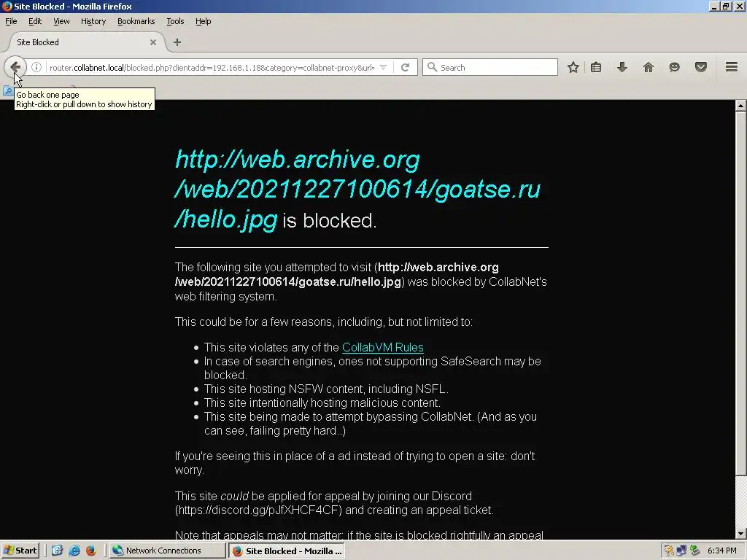747x560 pixels.
Task: Click the scrollbar up arrow
Action: point(740,105)
